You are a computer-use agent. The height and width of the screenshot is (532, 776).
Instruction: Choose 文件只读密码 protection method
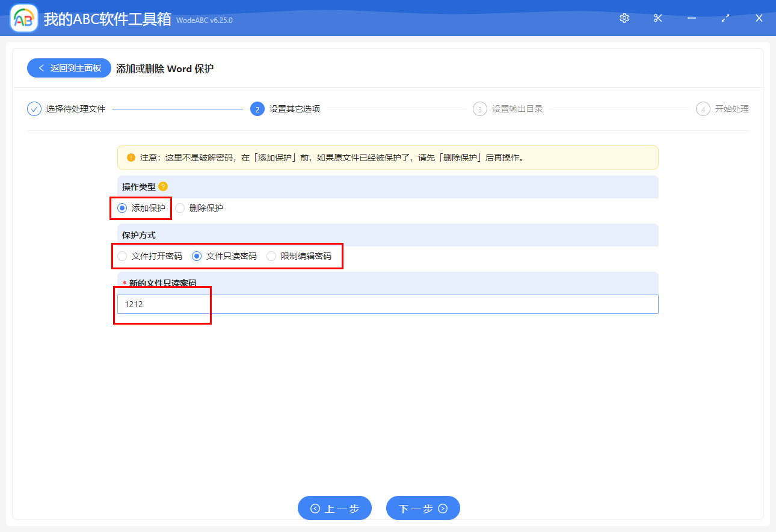click(x=197, y=256)
